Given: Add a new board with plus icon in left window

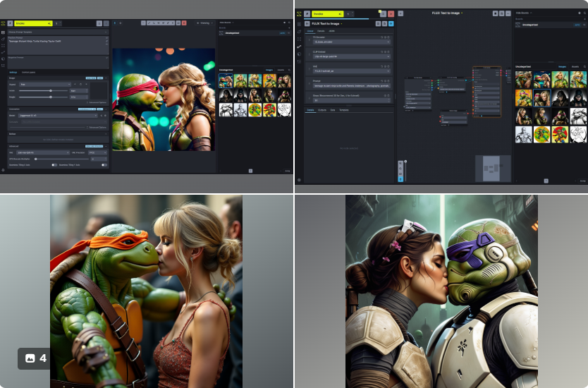Looking at the screenshot, I should point(289,28).
